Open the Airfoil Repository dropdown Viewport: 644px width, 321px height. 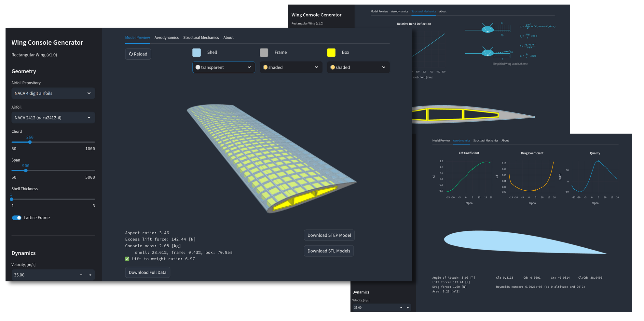coord(53,93)
